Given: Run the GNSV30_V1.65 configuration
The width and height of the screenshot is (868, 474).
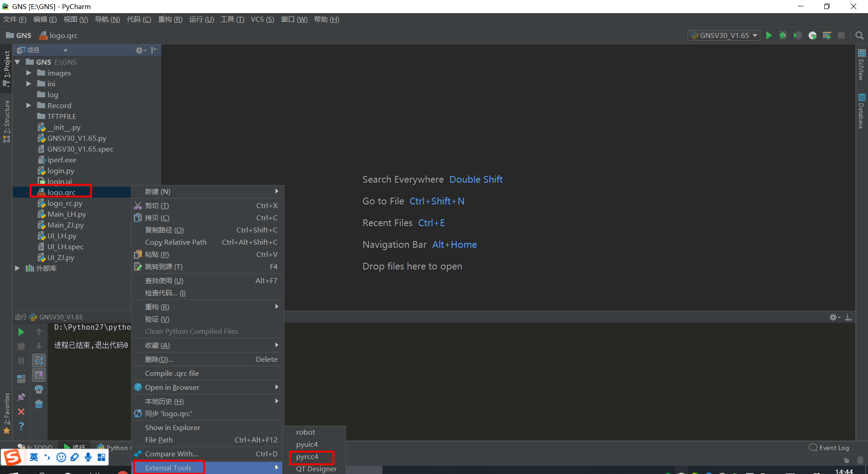Looking at the screenshot, I should click(x=769, y=35).
